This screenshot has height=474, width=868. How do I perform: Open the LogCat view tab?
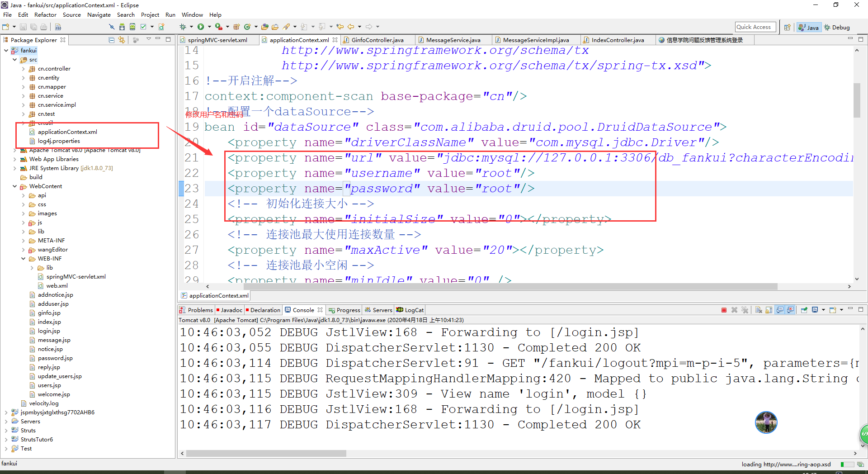pos(410,310)
